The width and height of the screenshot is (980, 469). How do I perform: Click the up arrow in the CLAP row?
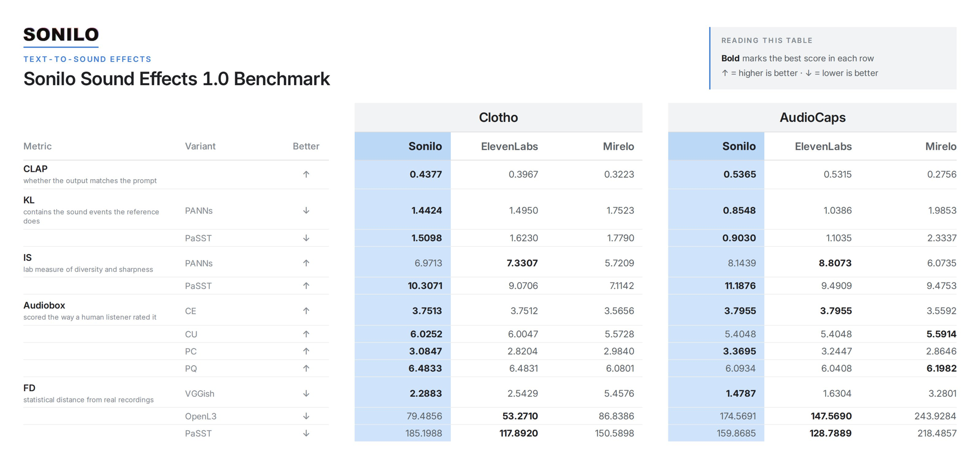click(x=306, y=174)
